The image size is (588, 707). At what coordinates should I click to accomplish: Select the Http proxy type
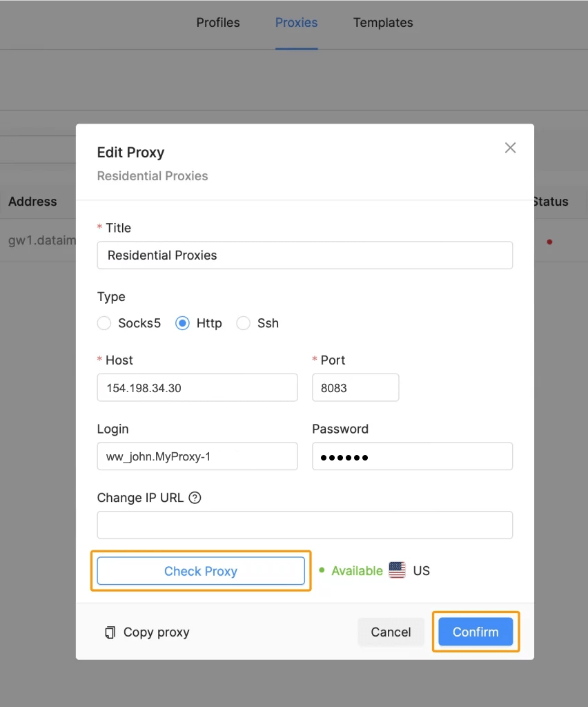(182, 323)
